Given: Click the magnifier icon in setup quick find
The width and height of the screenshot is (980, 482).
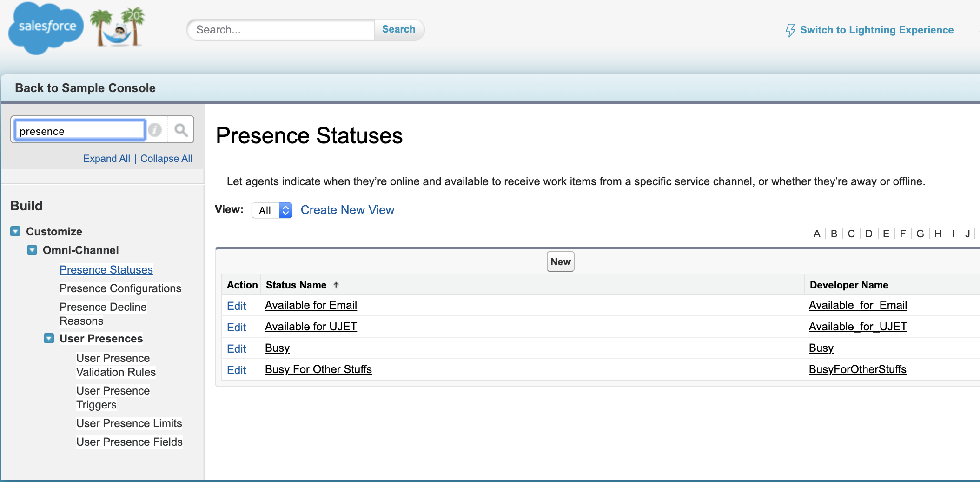Looking at the screenshot, I should 181,130.
